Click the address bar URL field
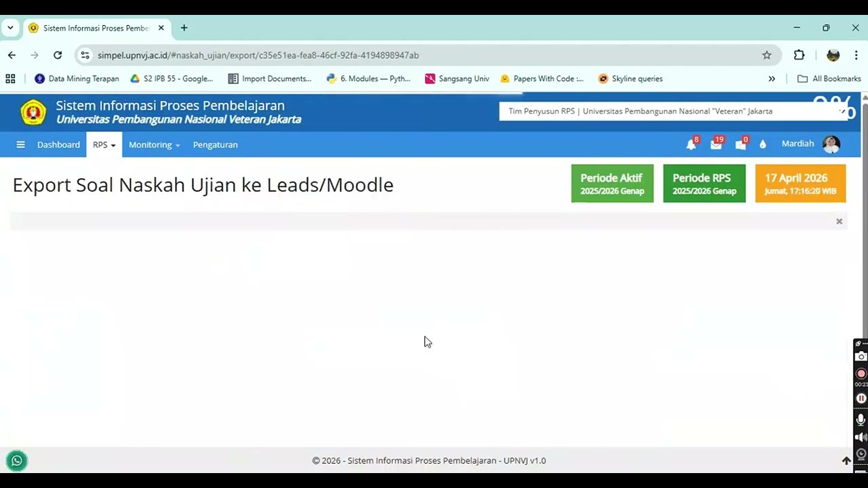868x488 pixels. pyautogui.click(x=258, y=55)
